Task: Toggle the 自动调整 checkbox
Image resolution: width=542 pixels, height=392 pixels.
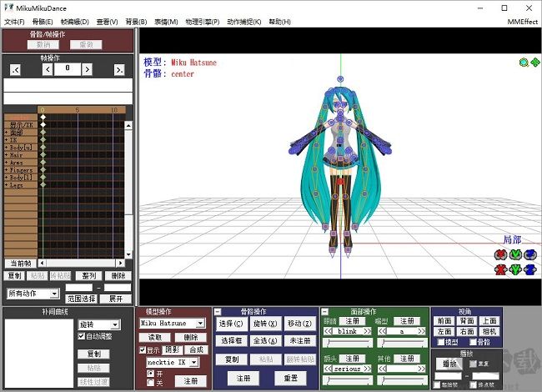Action: (x=82, y=336)
